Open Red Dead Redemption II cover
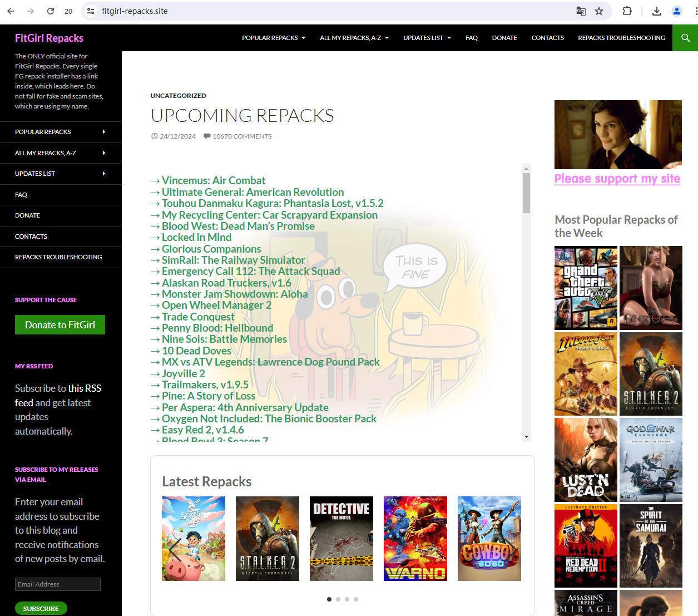The image size is (698, 616). (x=586, y=546)
